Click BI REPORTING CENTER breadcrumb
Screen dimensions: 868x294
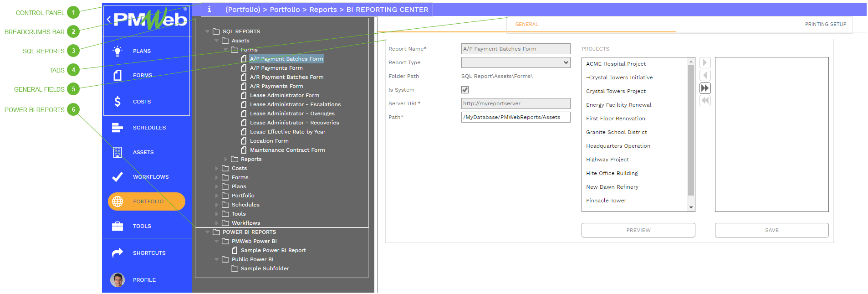click(x=387, y=9)
